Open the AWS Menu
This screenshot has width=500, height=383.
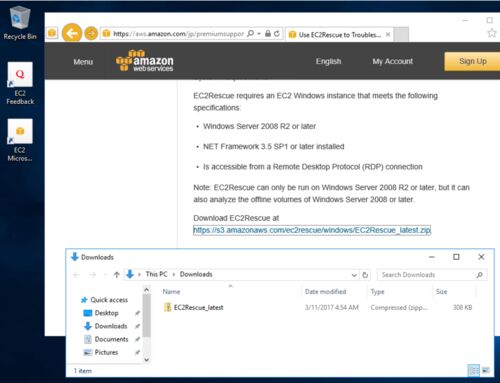[x=83, y=62]
